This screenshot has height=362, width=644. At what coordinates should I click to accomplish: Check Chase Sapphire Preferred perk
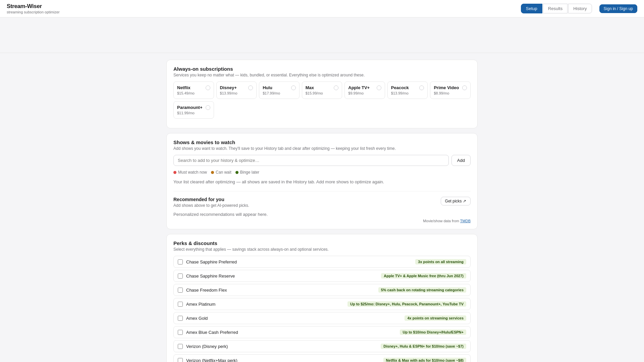[180, 262]
